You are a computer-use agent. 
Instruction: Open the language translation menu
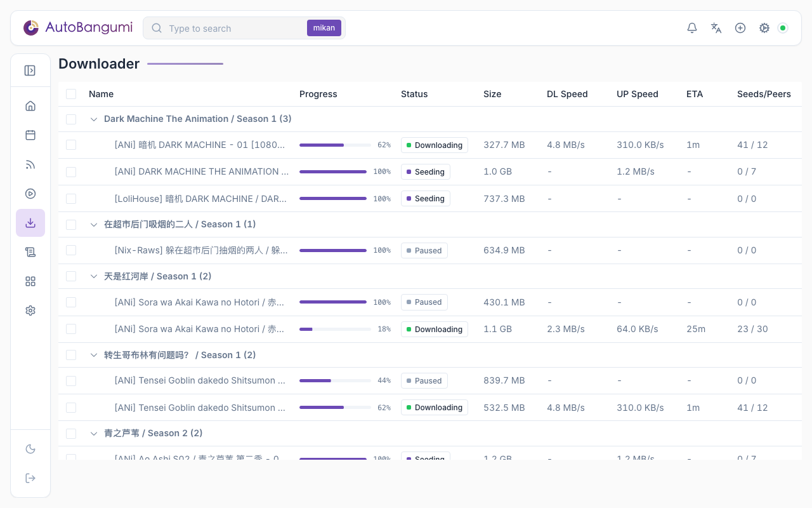coord(716,28)
